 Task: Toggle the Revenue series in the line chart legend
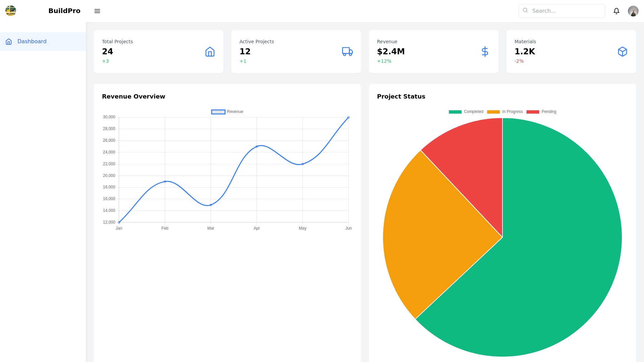click(x=227, y=111)
